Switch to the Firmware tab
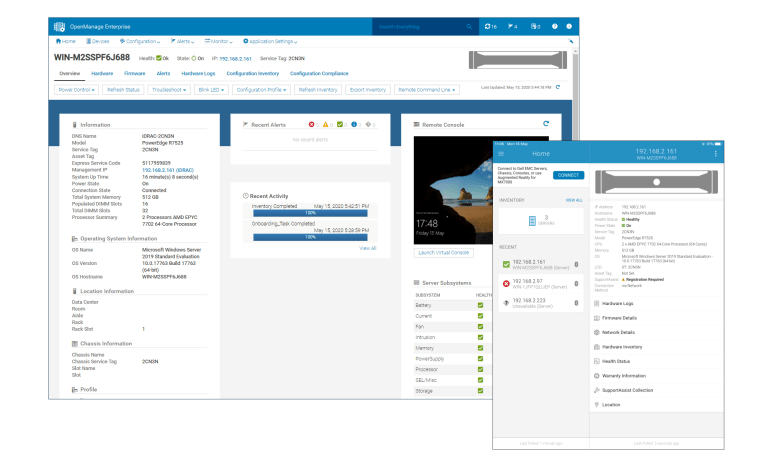 tap(135, 74)
